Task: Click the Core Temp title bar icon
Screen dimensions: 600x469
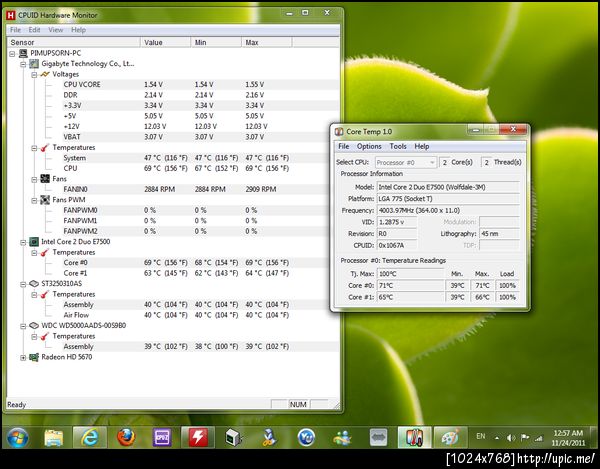Action: click(x=339, y=132)
